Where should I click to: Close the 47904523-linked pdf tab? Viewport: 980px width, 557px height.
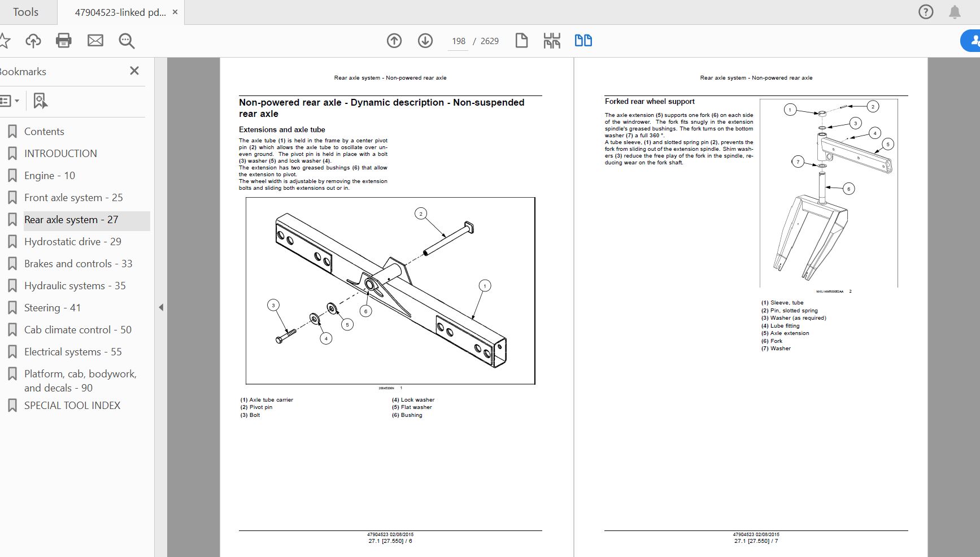point(175,12)
